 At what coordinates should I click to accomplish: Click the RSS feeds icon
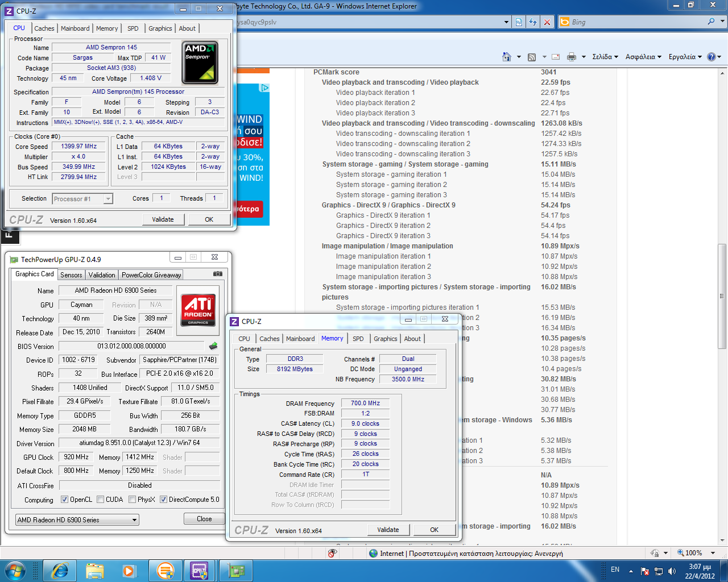[x=532, y=57]
